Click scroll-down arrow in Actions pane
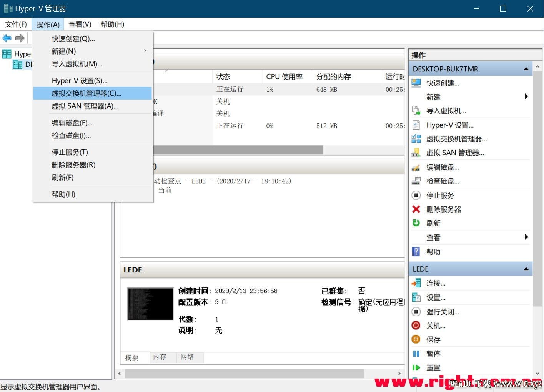The image size is (544, 392). click(537, 373)
